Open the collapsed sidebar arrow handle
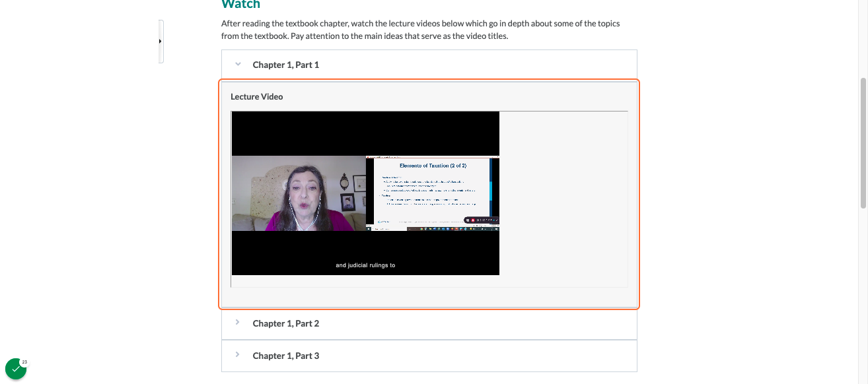The height and width of the screenshot is (384, 868). (x=161, y=42)
